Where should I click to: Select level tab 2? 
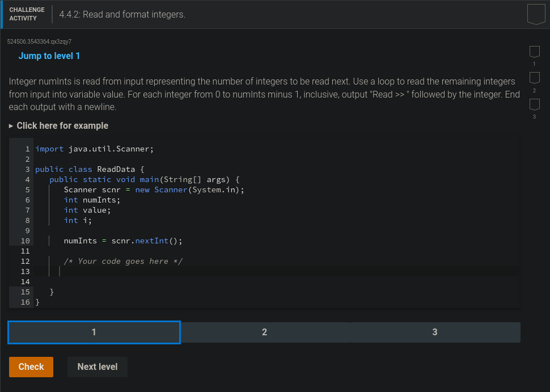click(264, 332)
